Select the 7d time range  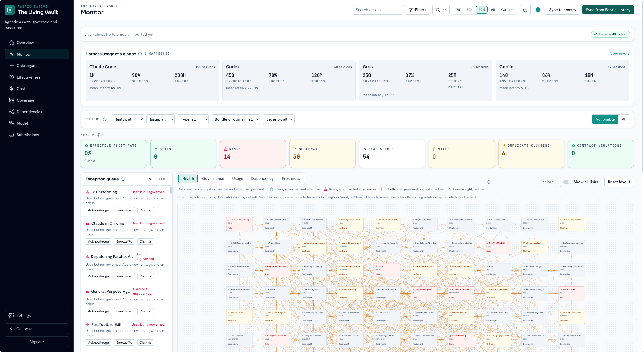tap(458, 10)
